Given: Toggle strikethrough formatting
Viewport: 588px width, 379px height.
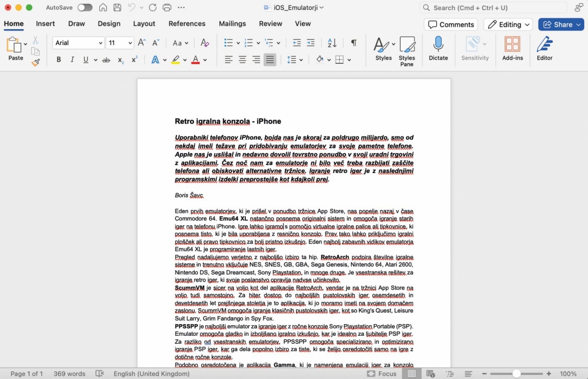Looking at the screenshot, I should pyautogui.click(x=106, y=60).
